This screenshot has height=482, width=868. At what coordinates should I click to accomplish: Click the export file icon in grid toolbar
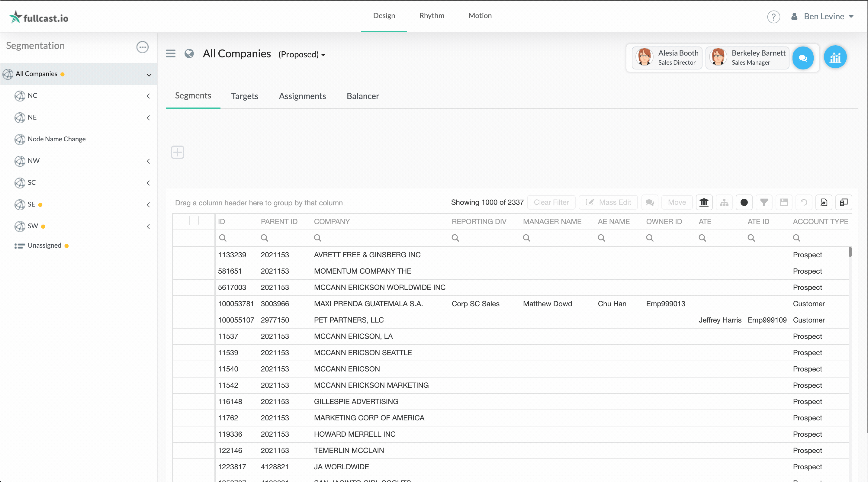[x=824, y=202]
